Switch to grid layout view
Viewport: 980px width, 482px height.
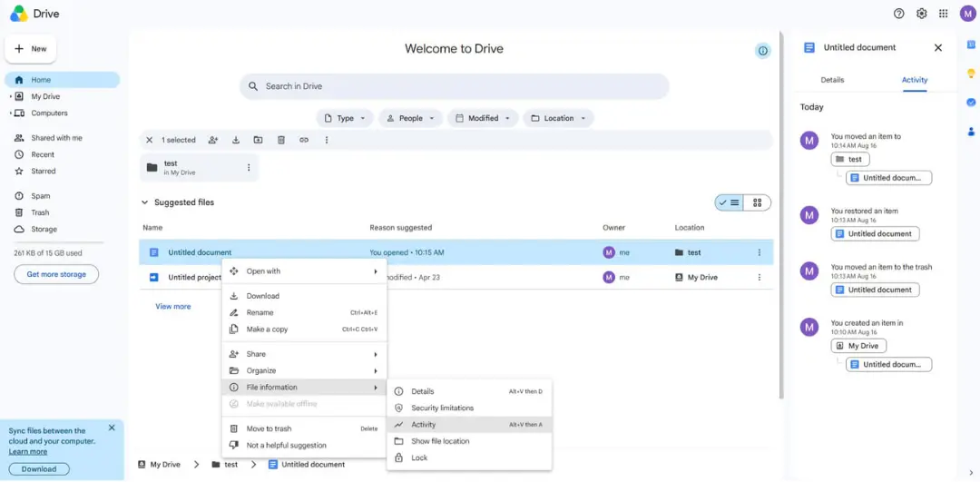(x=758, y=202)
